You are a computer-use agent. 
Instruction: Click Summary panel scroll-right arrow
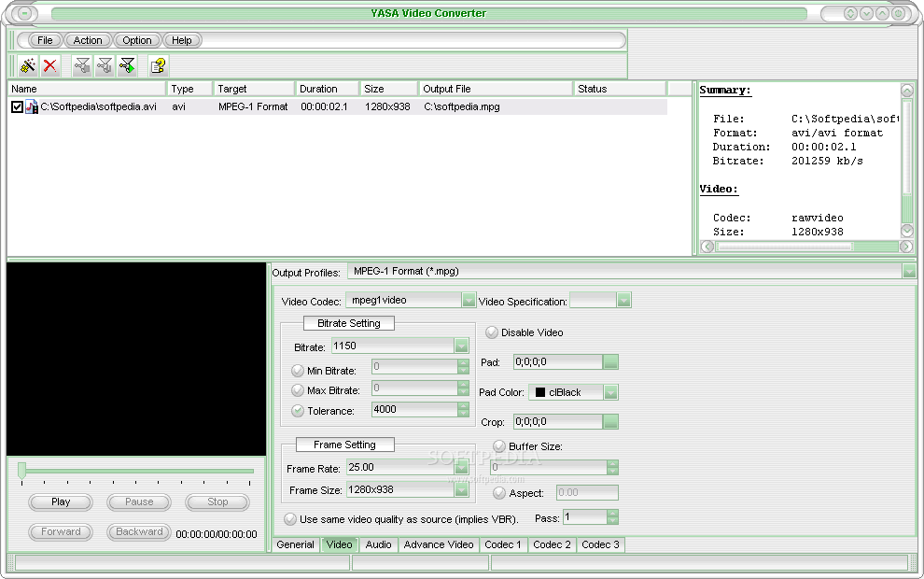[x=906, y=247]
